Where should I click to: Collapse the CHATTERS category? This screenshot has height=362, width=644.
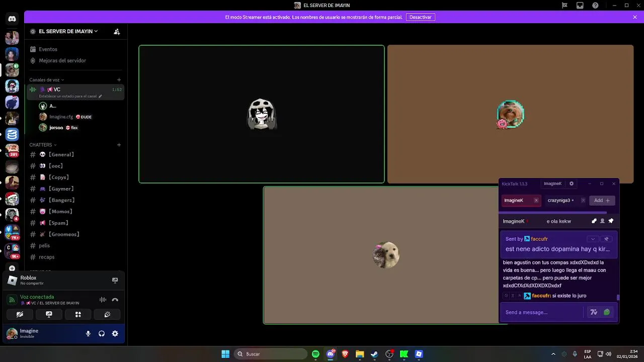click(43, 145)
